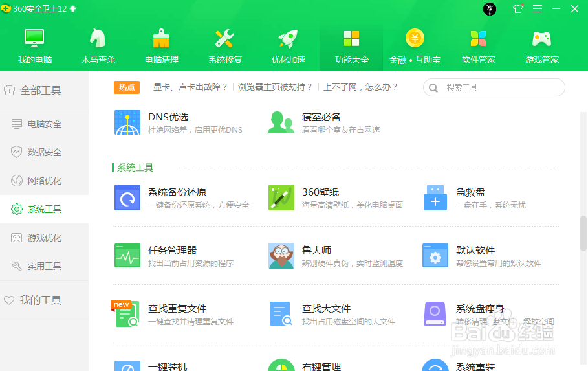Viewport: 588px width, 371px height.
Task: Click the upgrade arrow next to 360安全卫士12
Action: point(72,8)
